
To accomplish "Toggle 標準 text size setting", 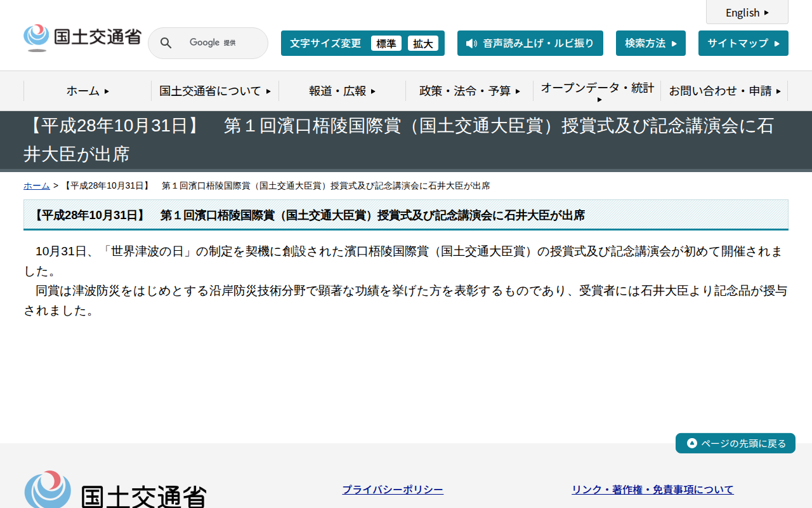I will pos(386,43).
